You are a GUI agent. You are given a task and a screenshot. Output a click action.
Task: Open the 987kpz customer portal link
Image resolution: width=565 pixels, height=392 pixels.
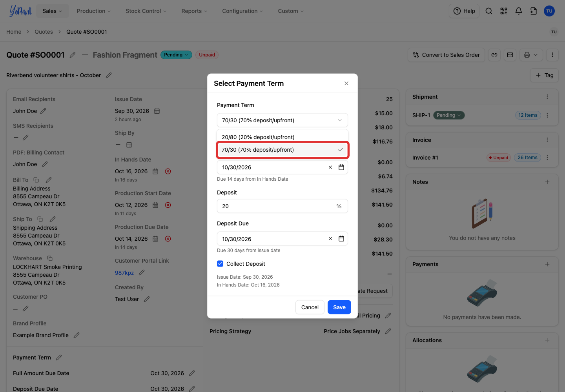coord(124,273)
